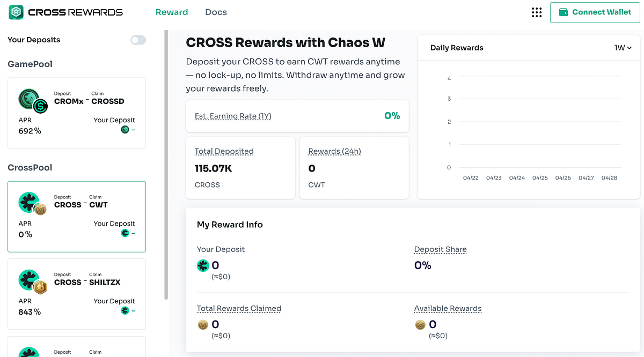Click the Deposit Share label
644x357 pixels.
click(440, 249)
